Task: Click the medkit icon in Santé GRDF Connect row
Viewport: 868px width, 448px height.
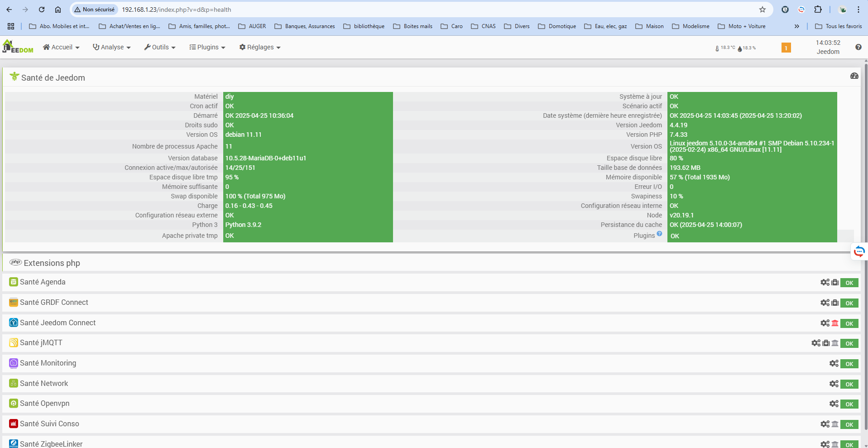Action: click(835, 303)
